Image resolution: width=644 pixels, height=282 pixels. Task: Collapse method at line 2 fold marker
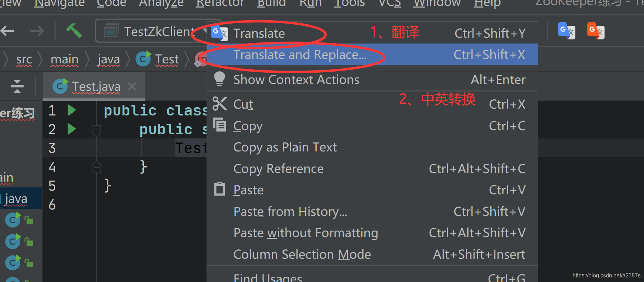click(96, 130)
